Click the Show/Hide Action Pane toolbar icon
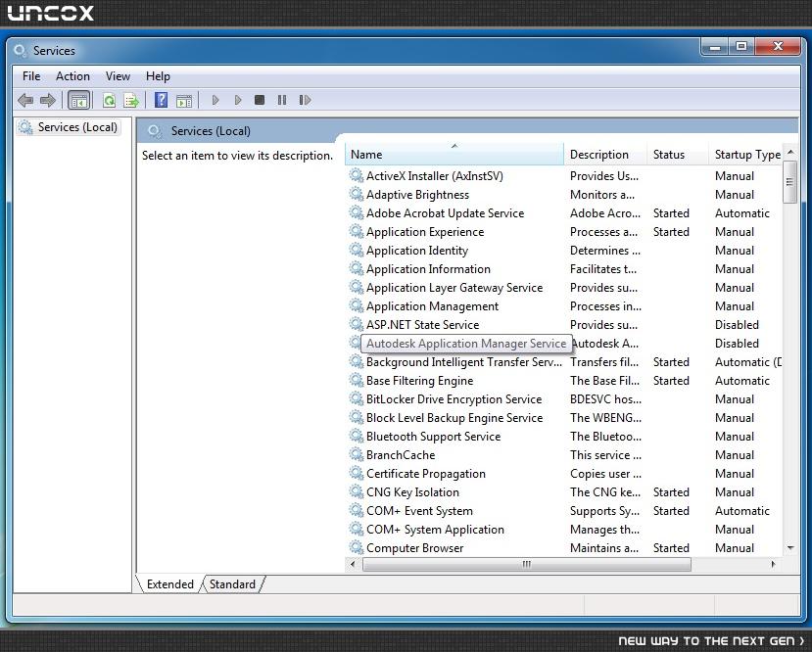 [184, 101]
